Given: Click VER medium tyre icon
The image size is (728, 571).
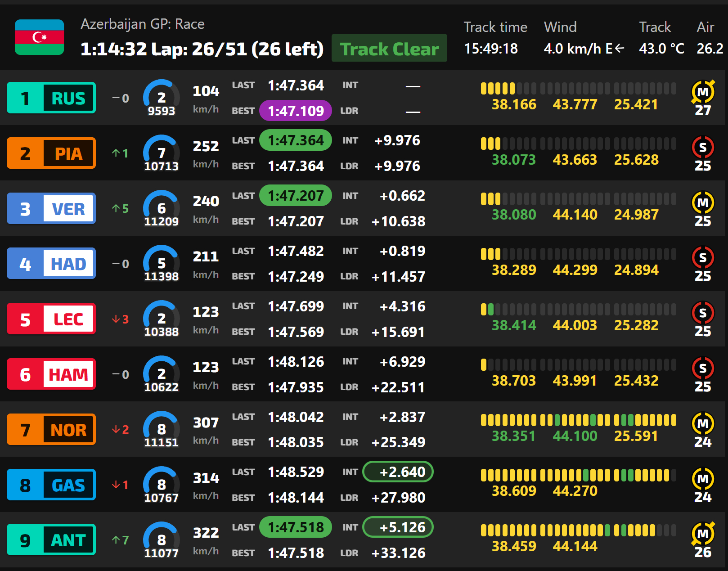Looking at the screenshot, I should [703, 202].
